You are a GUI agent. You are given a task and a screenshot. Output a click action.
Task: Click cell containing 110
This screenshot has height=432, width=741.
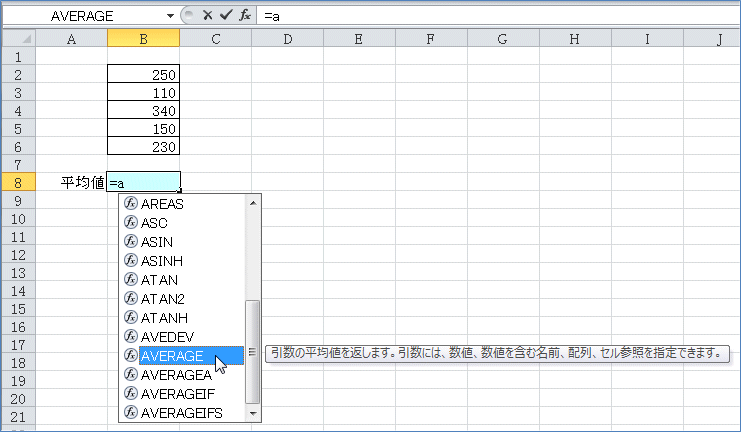click(x=144, y=92)
